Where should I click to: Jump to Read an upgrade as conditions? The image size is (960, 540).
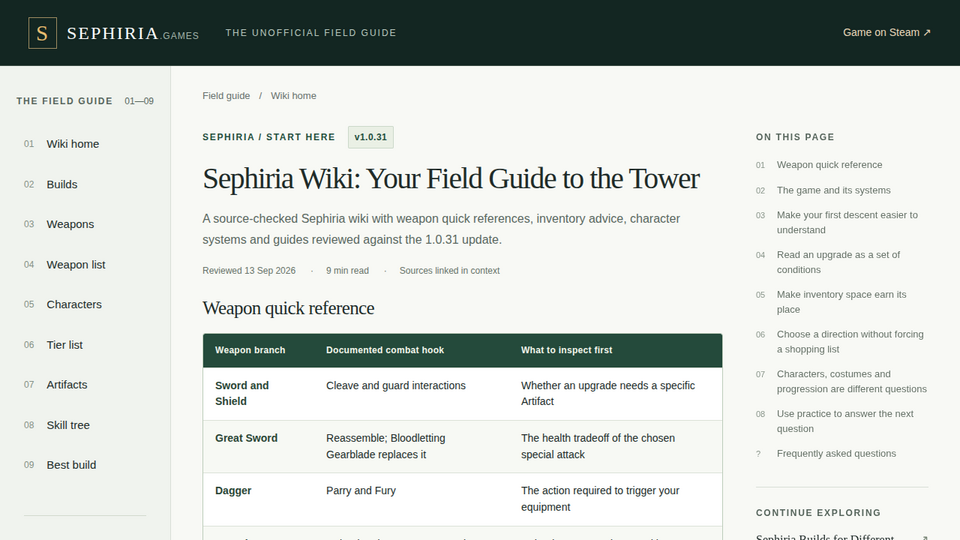(x=838, y=262)
